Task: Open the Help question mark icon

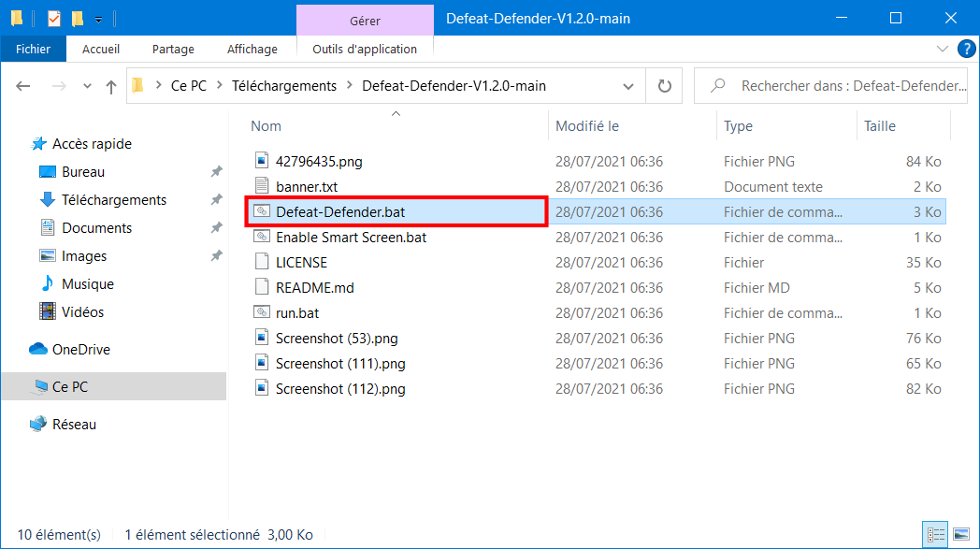Action: coord(966,49)
